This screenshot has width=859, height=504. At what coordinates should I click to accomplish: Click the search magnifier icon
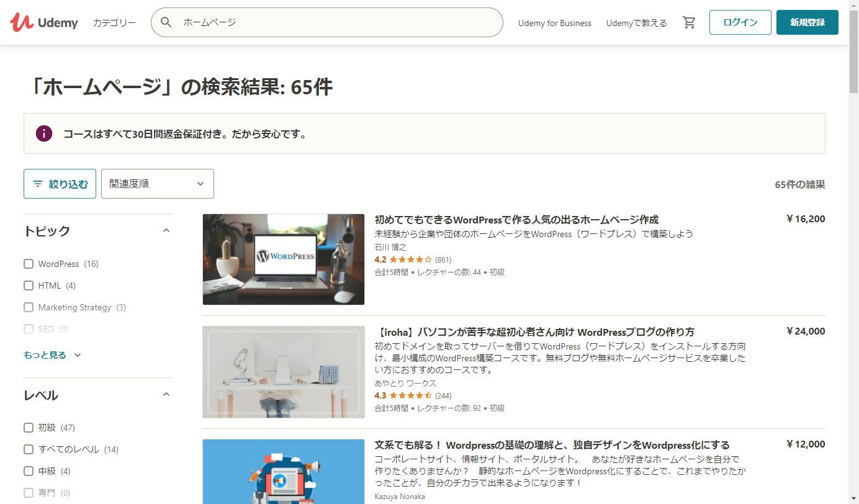[166, 22]
